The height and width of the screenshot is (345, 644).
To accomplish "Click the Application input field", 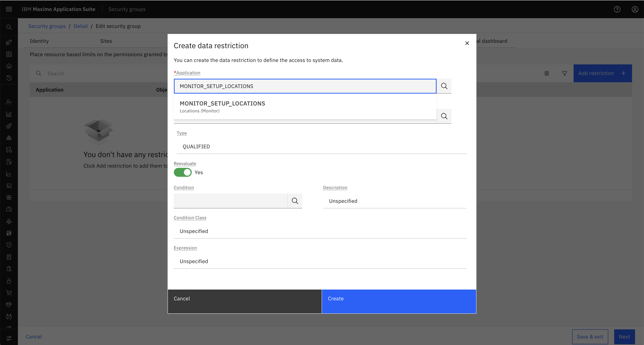I will point(305,86).
